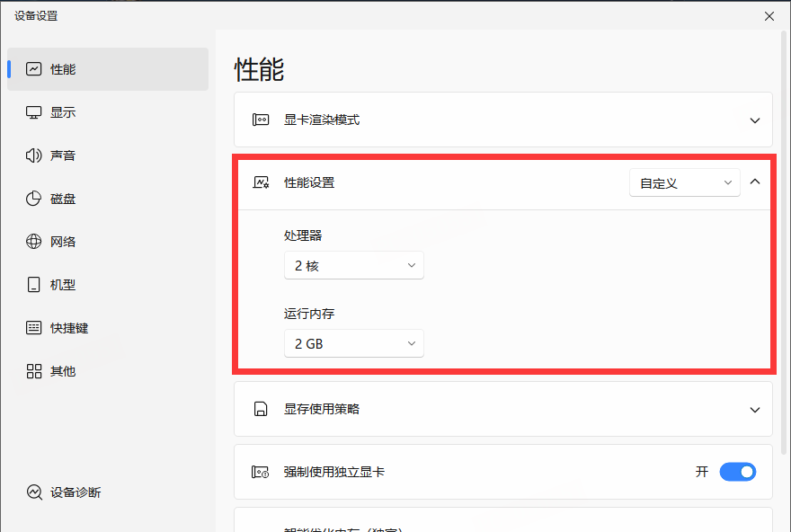Screen dimensions: 791x532
Task: Click the 声音 speaker icon
Action: point(34,155)
